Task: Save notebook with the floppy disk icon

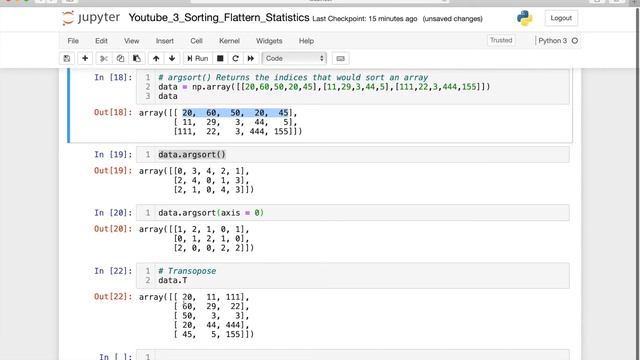Action: pyautogui.click(x=67, y=58)
